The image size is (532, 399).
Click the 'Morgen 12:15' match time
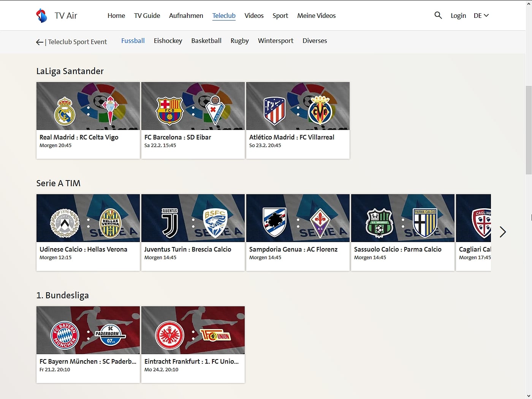55,258
